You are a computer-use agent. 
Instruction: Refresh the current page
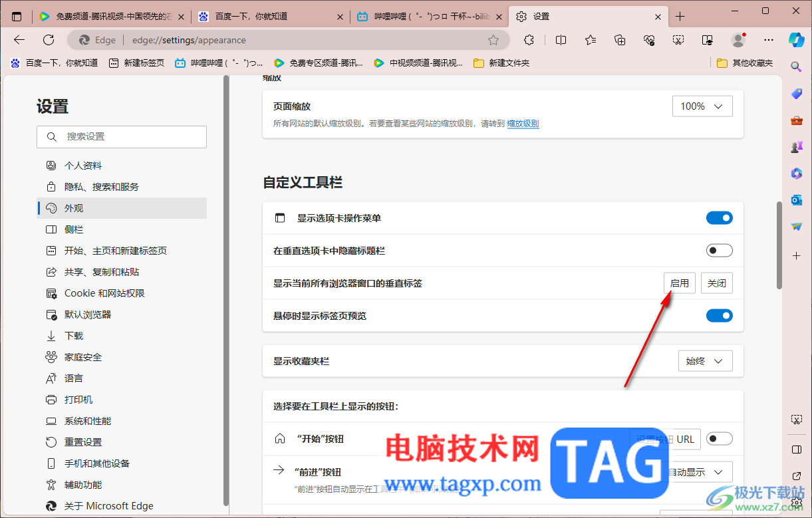coord(49,40)
